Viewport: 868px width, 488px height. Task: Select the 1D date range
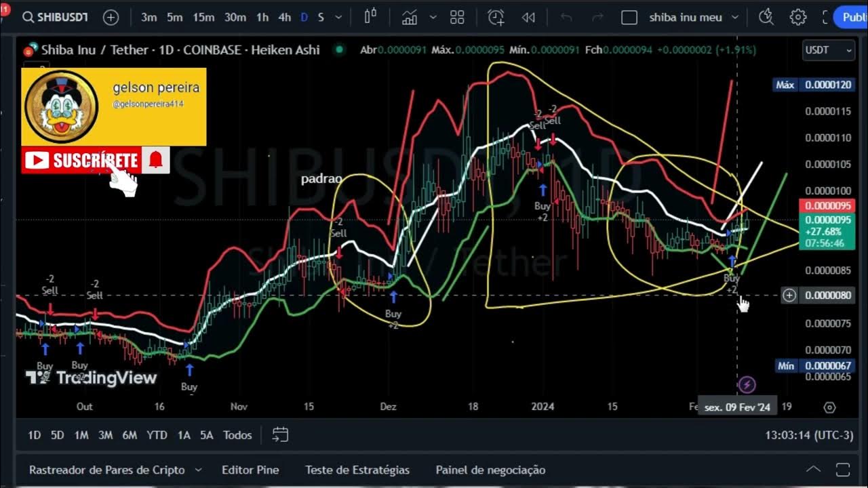pos(34,435)
